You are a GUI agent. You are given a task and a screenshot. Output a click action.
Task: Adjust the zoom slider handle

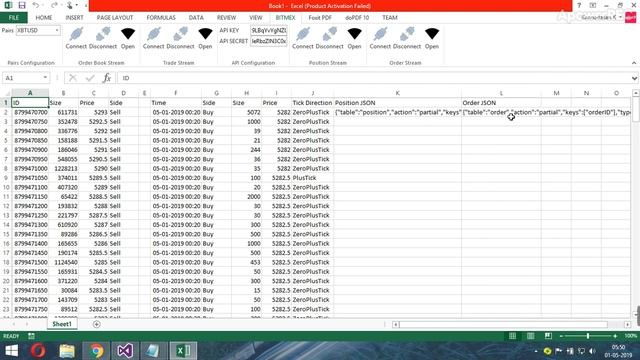(x=588, y=336)
